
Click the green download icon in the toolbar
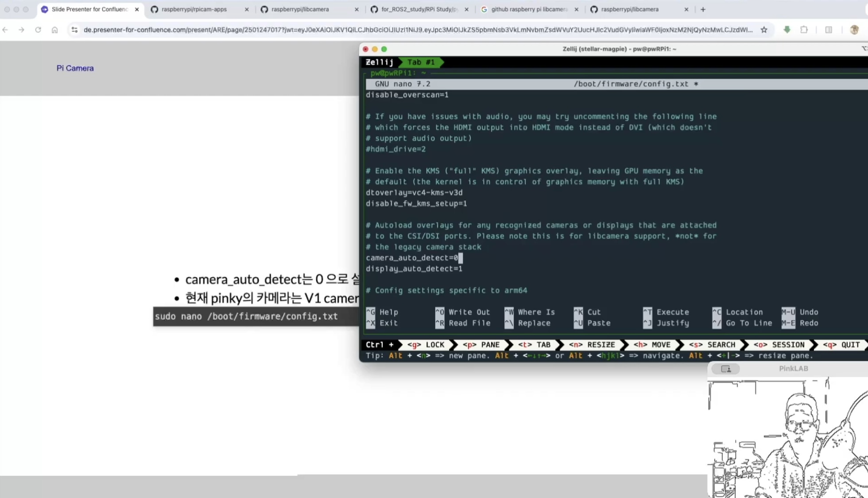click(x=787, y=30)
